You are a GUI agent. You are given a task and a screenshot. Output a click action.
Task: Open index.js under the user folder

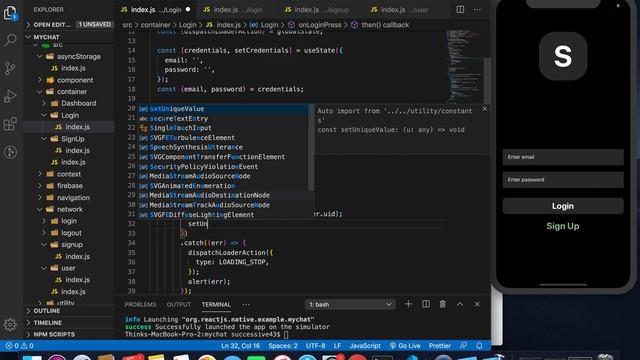(69, 280)
